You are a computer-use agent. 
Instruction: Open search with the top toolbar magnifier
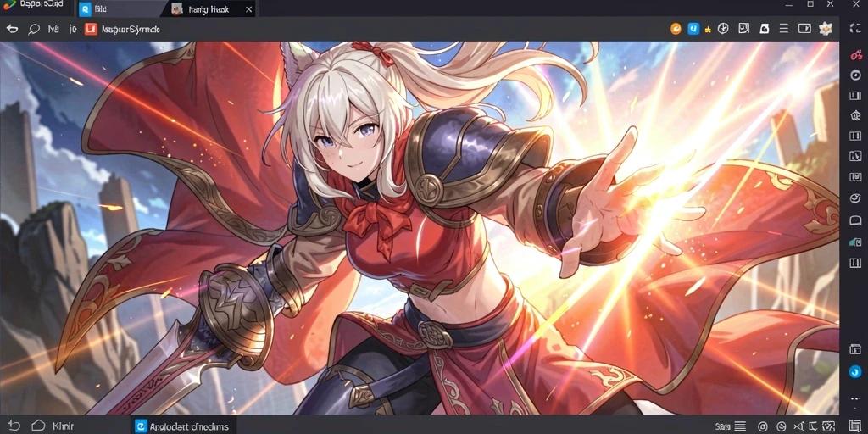click(x=34, y=29)
